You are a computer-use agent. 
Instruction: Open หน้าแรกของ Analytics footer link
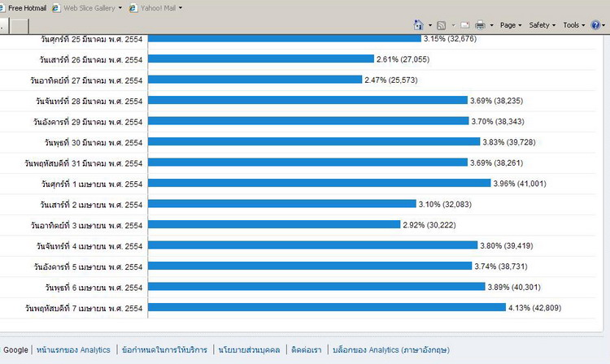click(x=73, y=349)
